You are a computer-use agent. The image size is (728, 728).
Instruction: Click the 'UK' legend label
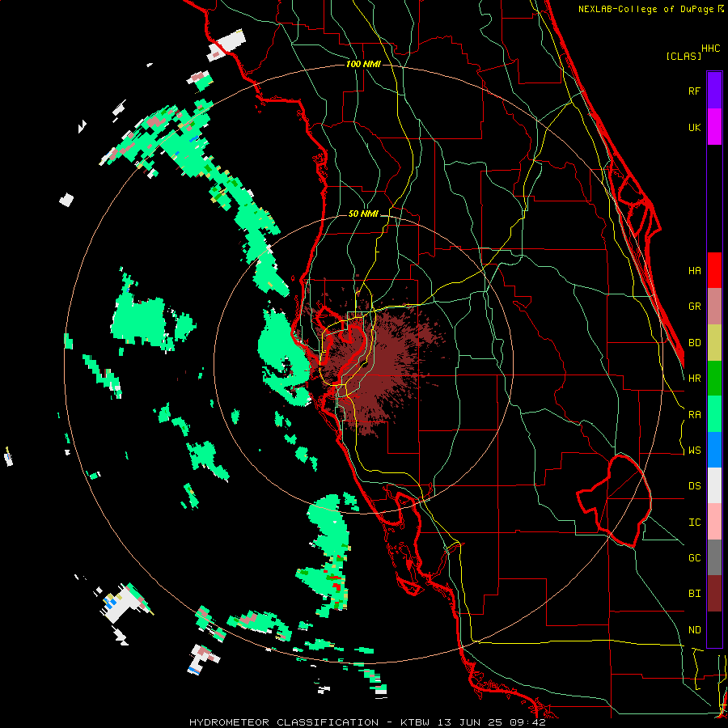tap(695, 127)
